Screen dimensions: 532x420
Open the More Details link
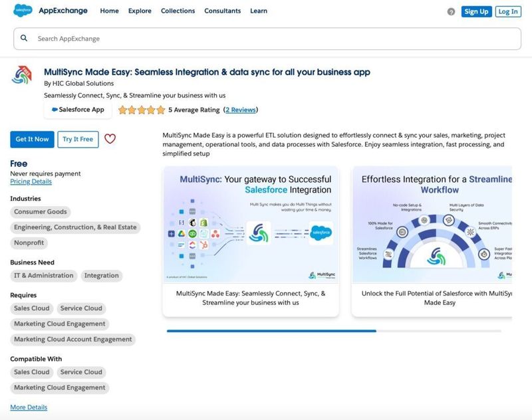pyautogui.click(x=29, y=407)
